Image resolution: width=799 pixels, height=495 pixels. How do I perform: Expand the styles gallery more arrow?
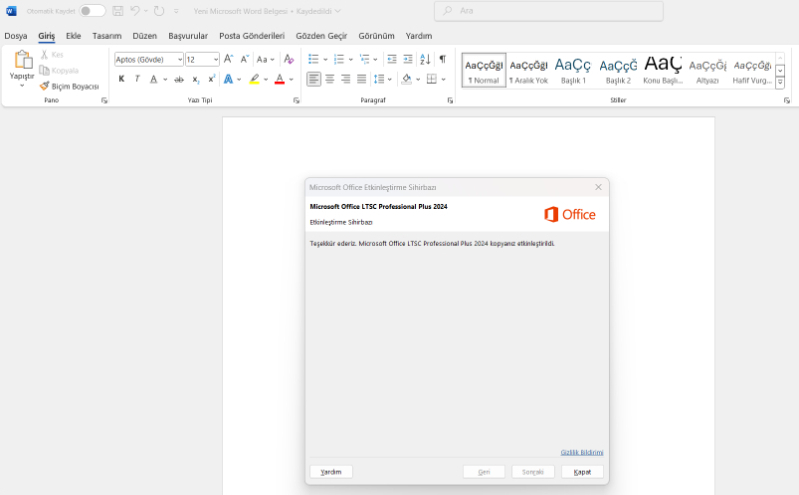780,82
